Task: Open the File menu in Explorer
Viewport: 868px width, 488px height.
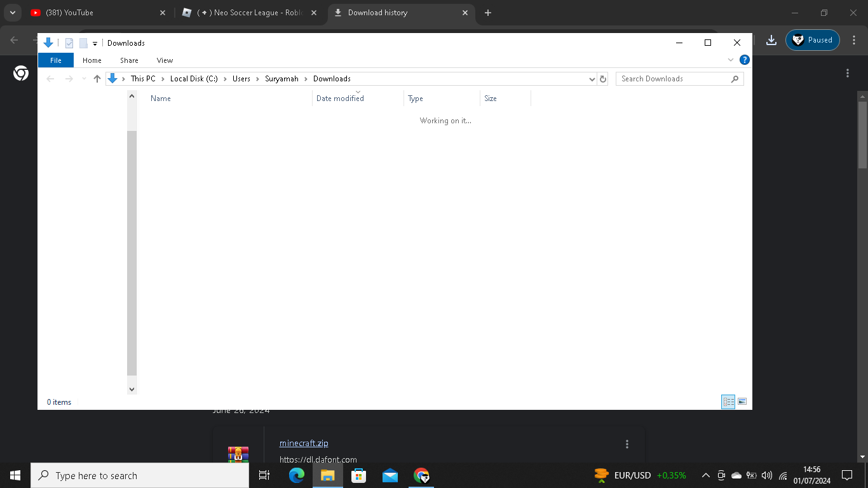Action: pyautogui.click(x=56, y=60)
